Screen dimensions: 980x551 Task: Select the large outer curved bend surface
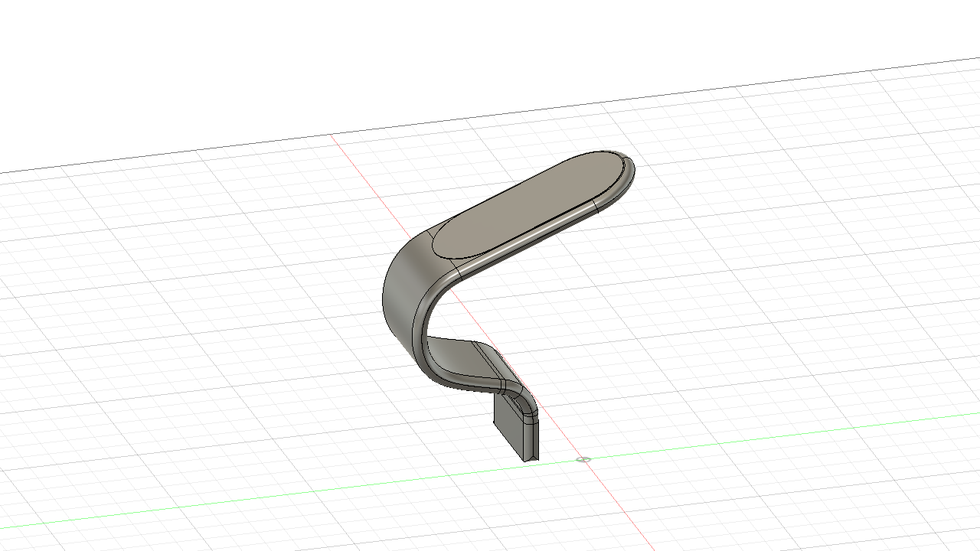click(x=404, y=290)
